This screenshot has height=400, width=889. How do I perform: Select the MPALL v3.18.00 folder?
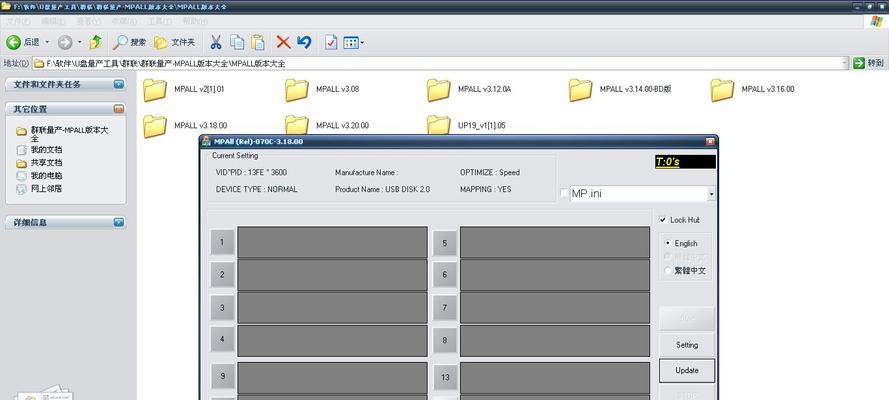(x=185, y=125)
